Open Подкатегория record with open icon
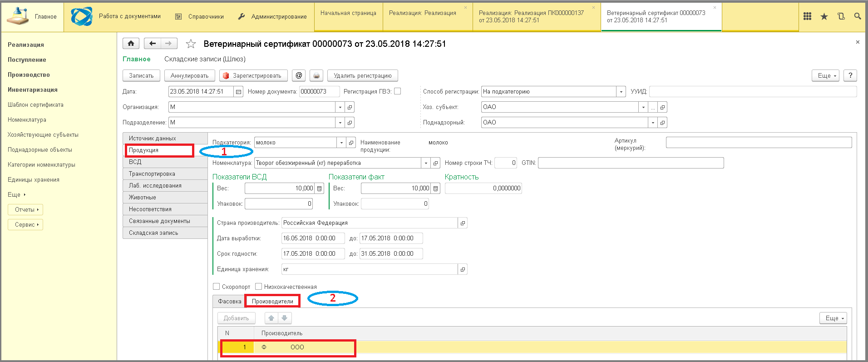868x362 pixels. (x=351, y=143)
